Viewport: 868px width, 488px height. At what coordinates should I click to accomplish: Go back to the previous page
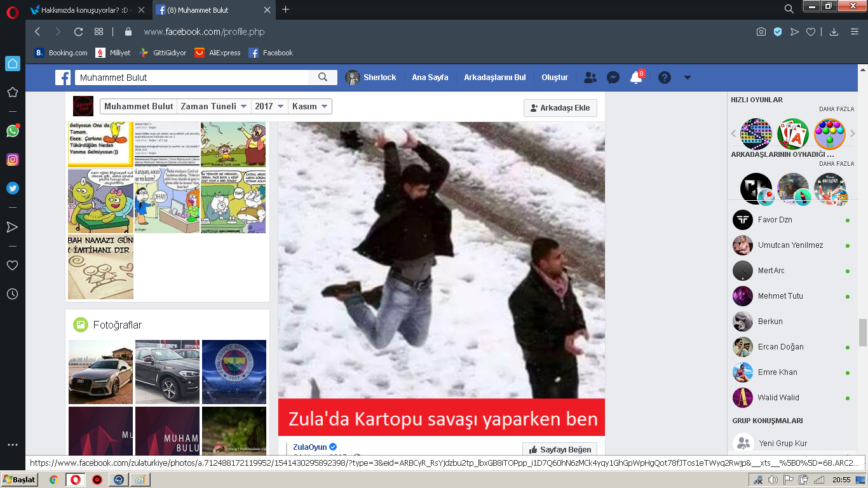pos(37,32)
